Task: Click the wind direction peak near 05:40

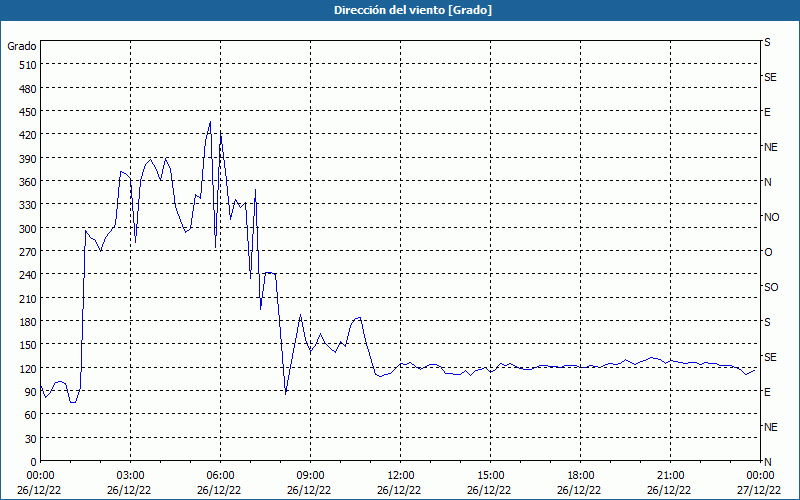Action: point(210,122)
